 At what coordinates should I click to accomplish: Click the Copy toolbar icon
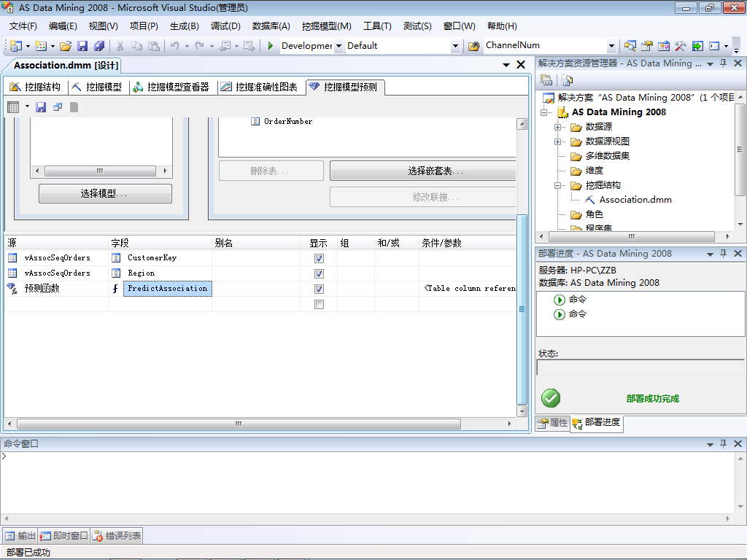coord(136,46)
